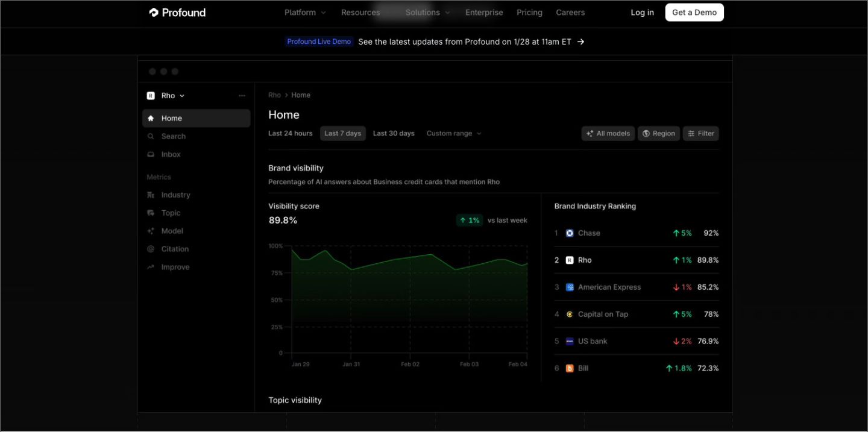868x432 pixels.
Task: Select Home in the sidebar
Action: pos(196,118)
